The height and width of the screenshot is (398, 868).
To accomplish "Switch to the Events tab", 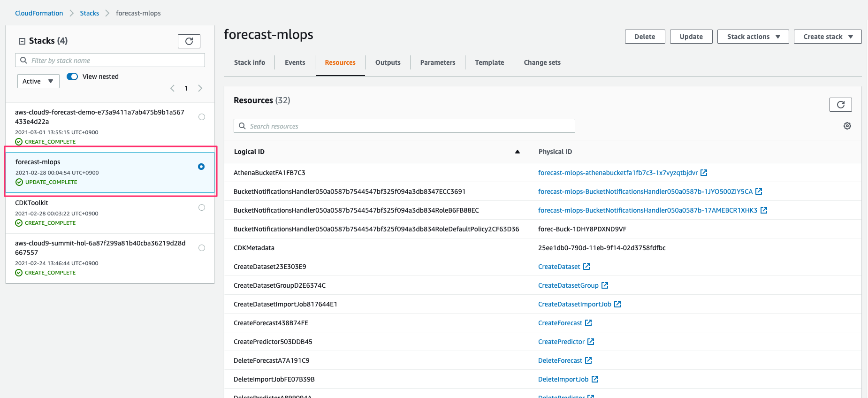I will coord(295,62).
